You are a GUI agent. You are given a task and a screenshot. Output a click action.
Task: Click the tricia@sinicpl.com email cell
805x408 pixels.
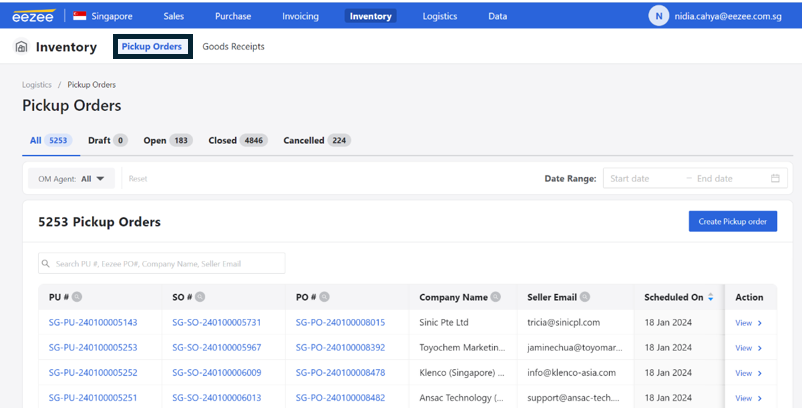(x=563, y=322)
